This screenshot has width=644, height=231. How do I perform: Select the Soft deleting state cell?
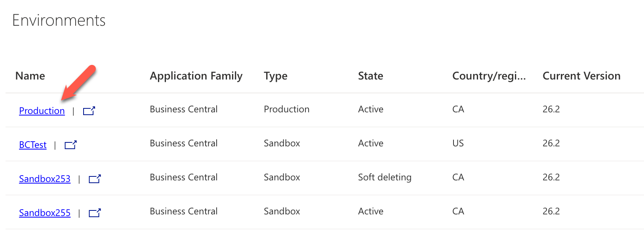click(x=385, y=177)
